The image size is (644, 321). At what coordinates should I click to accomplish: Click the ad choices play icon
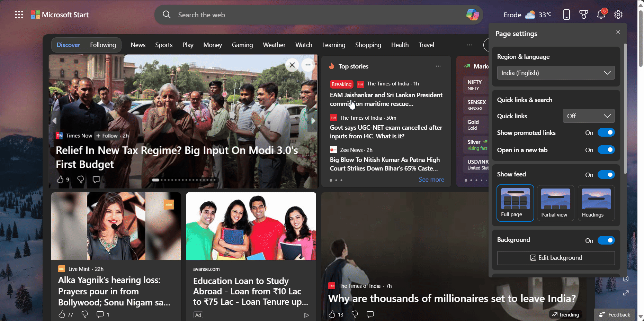[306, 315]
